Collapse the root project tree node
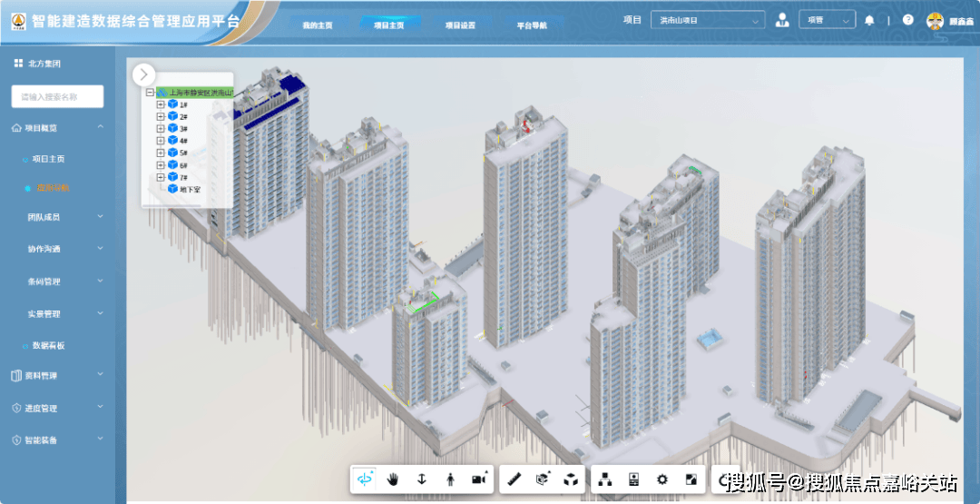This screenshot has height=504, width=980. click(150, 93)
